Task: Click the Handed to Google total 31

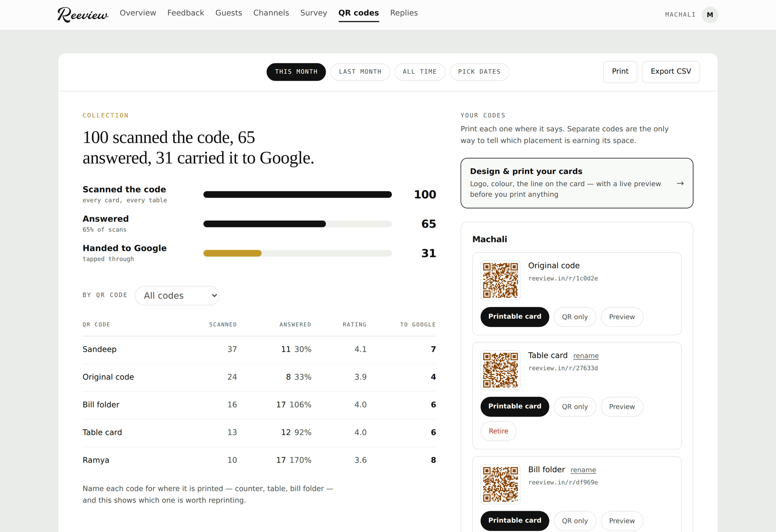Action: [429, 253]
